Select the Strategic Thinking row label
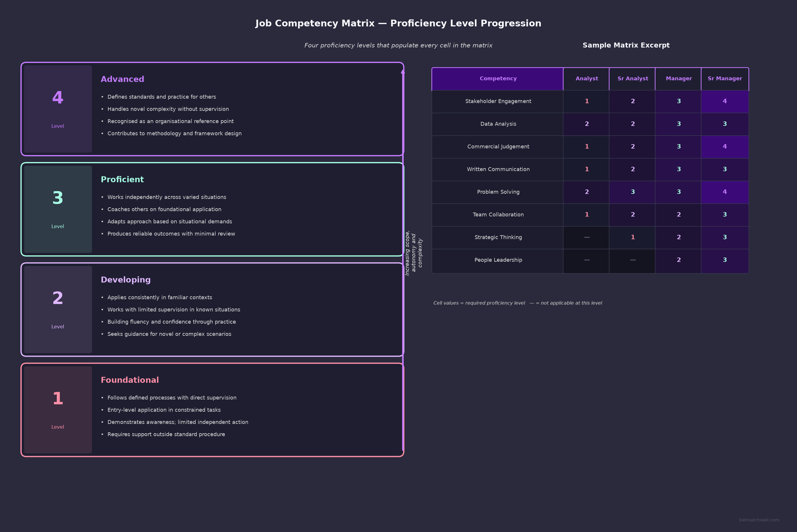Image resolution: width=797 pixels, height=532 pixels. 498,237
